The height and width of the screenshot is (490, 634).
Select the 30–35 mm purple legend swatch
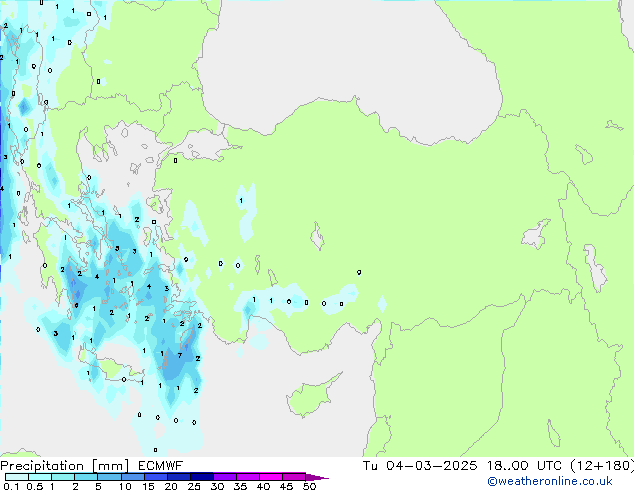225,477
